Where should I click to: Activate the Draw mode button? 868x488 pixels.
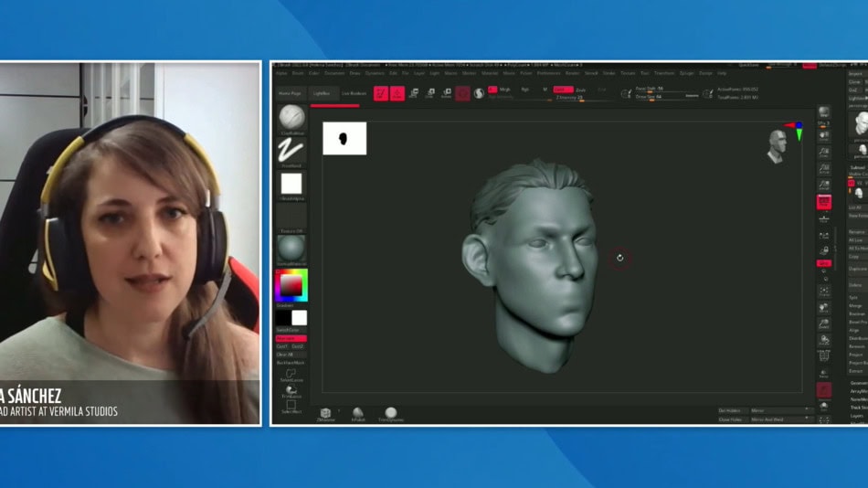coord(397,93)
